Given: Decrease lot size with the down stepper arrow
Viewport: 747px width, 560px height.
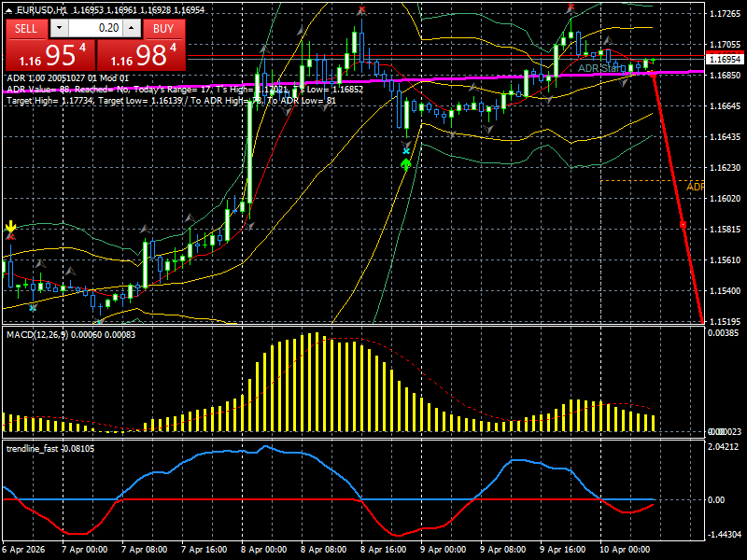Looking at the screenshot, I should coord(58,28).
